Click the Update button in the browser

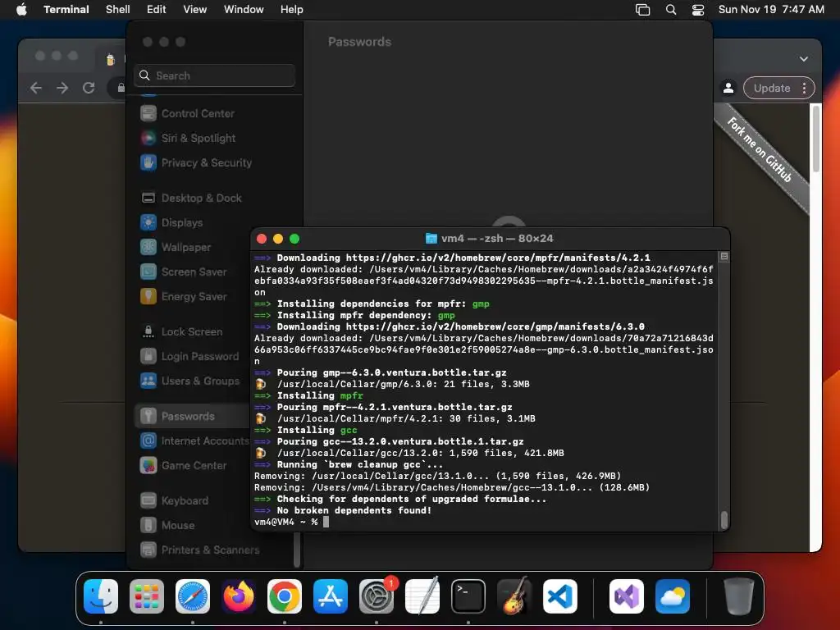click(x=772, y=88)
